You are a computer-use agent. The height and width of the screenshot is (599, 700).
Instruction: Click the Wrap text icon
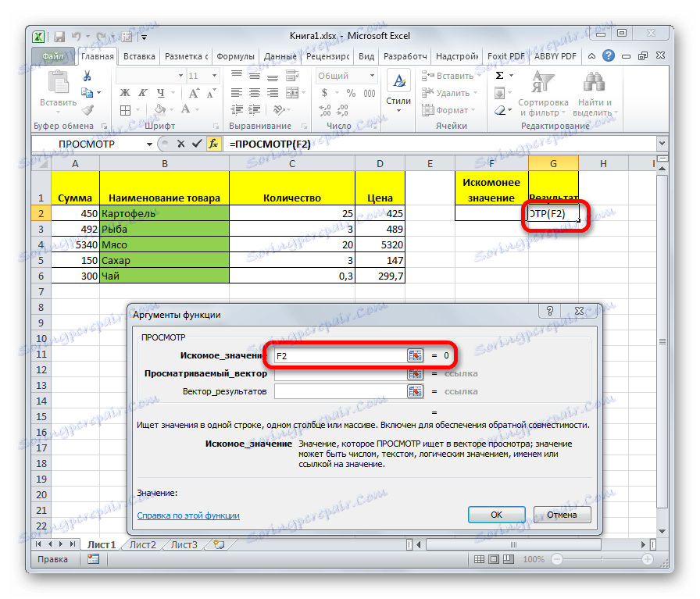click(x=292, y=76)
